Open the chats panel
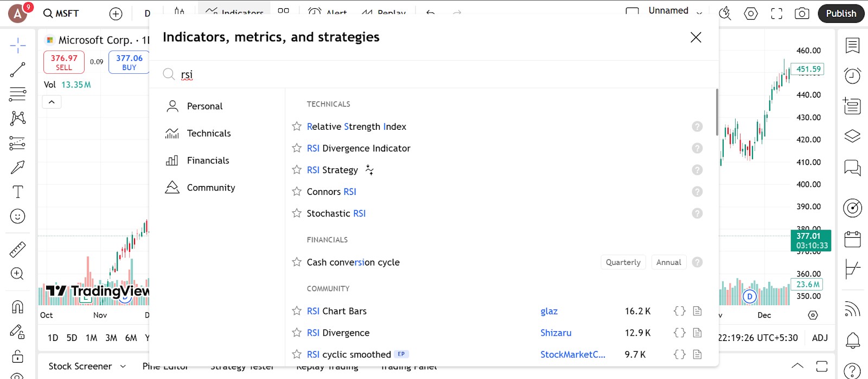Image resolution: width=868 pixels, height=379 pixels. pos(853,167)
